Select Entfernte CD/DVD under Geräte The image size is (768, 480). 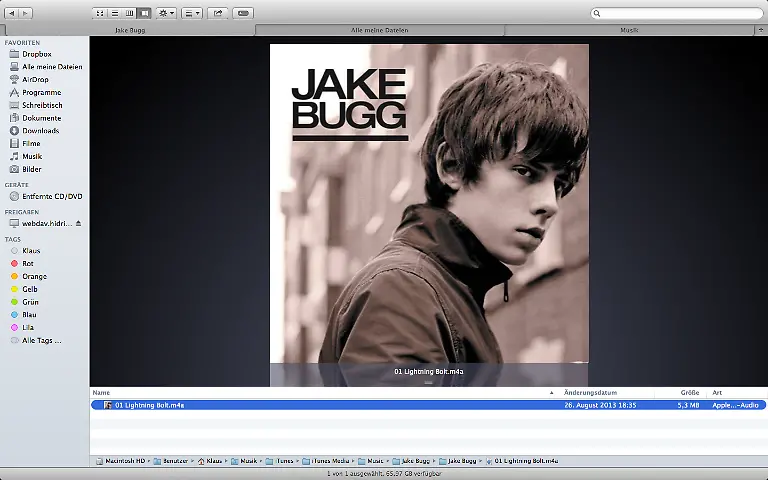tap(44, 196)
